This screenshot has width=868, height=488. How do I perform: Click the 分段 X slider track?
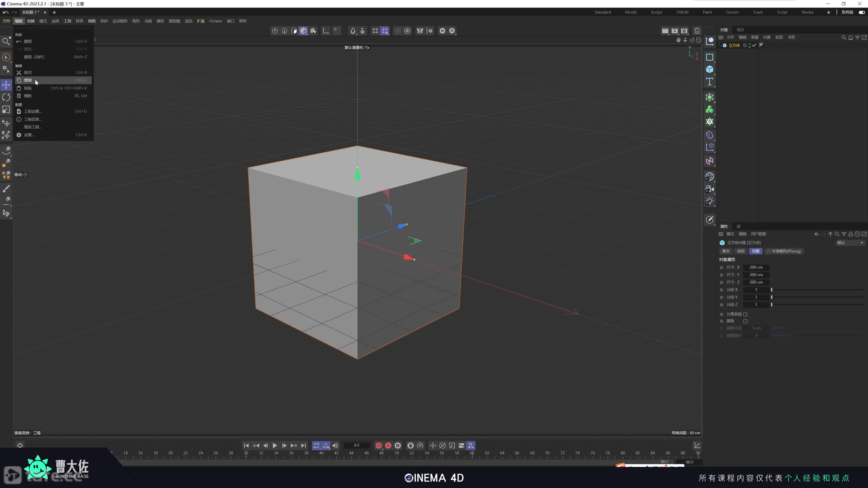(817, 290)
